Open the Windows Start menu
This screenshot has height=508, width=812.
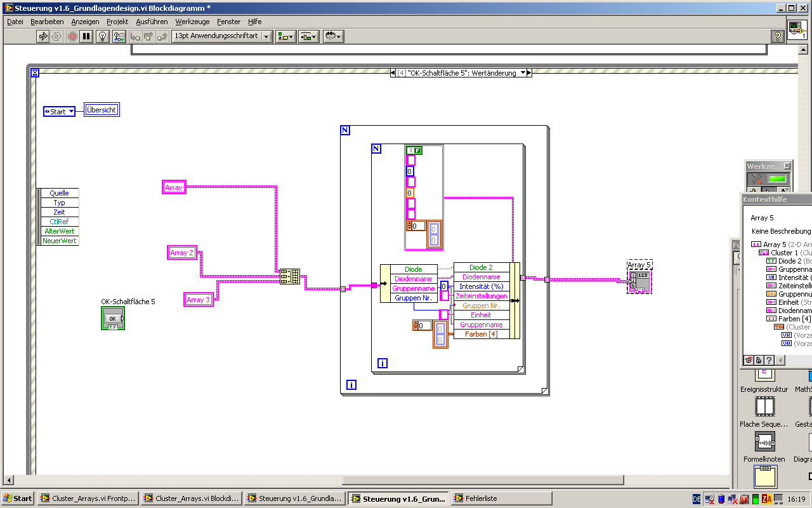18,498
